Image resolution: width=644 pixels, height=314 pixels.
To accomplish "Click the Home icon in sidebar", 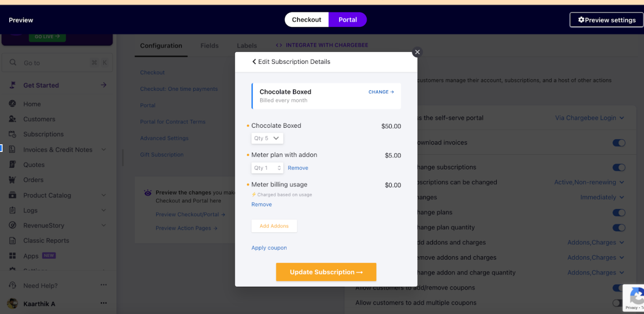I will point(12,104).
